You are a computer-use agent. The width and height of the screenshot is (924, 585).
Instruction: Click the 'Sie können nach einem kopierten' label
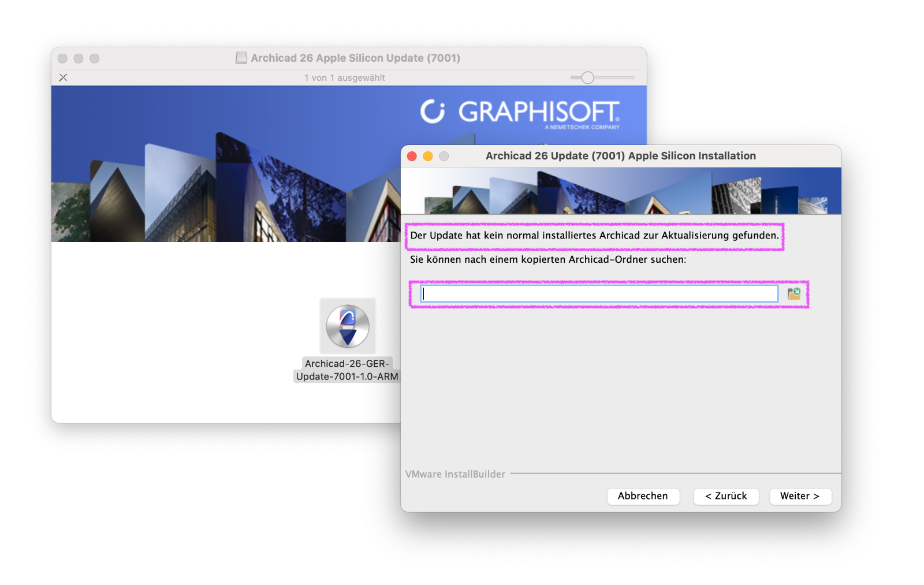point(548,260)
